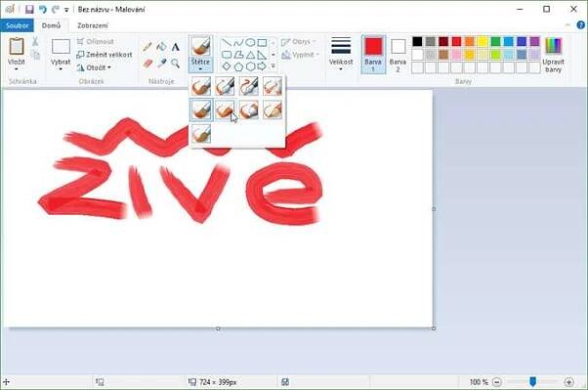Image resolution: width=588 pixels, height=390 pixels.
Task: Click the Oříznout crop button
Action: pos(96,41)
